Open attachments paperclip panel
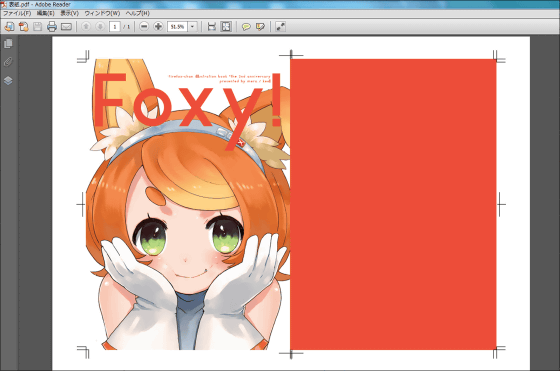The image size is (560, 371). click(8, 62)
